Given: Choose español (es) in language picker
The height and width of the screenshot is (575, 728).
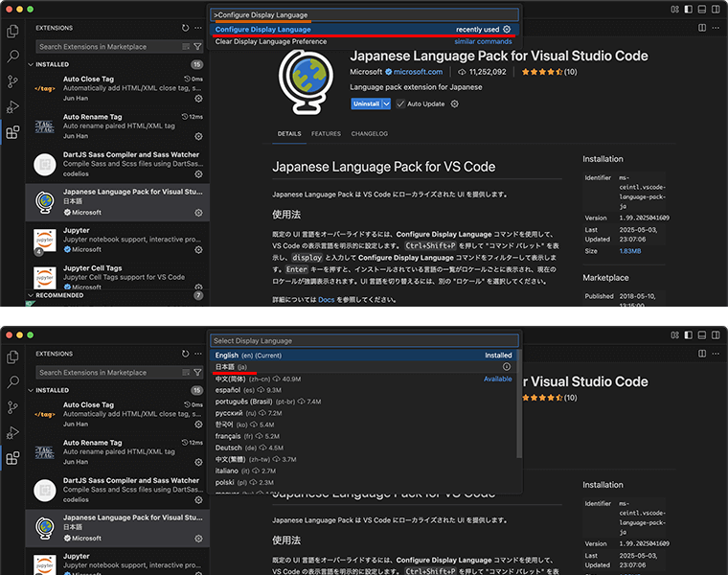Looking at the screenshot, I should (364, 390).
